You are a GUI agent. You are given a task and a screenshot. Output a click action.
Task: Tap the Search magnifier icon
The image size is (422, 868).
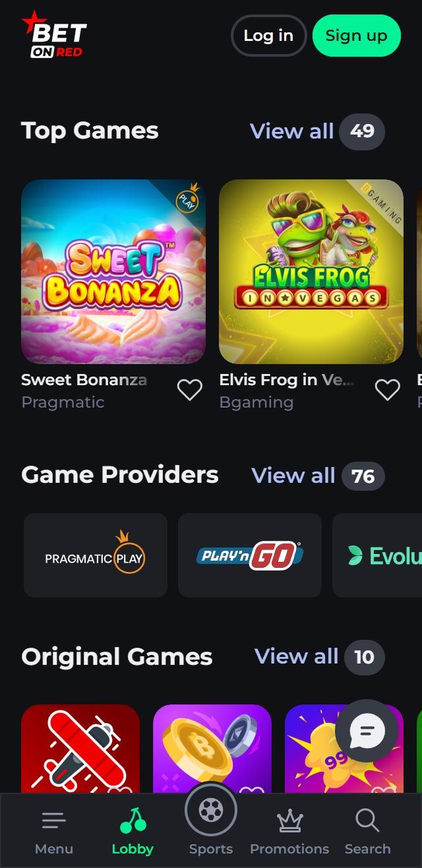(x=367, y=819)
